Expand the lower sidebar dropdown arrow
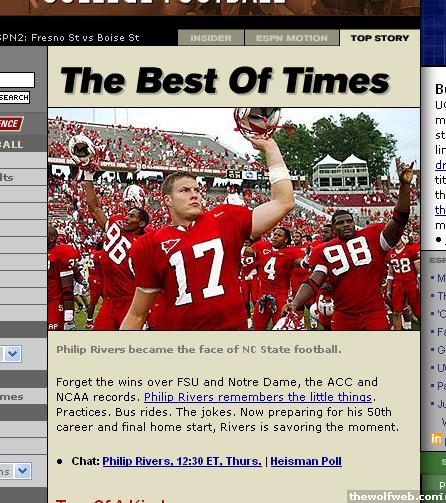446x503 pixels. click(x=23, y=471)
